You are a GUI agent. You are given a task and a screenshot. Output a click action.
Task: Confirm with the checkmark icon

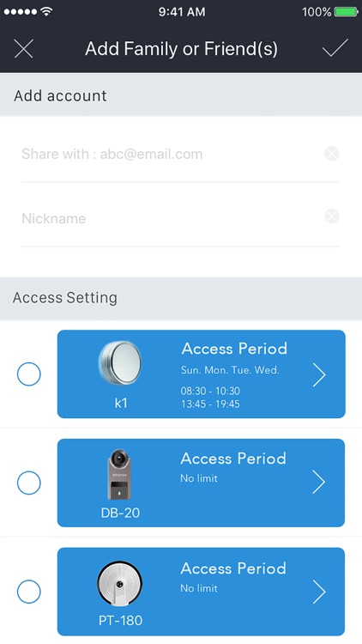[x=335, y=48]
